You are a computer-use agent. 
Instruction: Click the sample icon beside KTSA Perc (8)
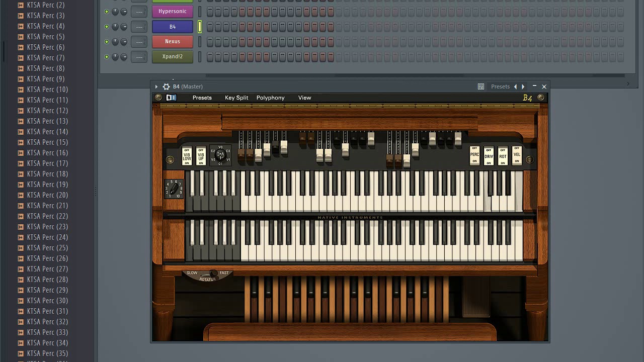21,68
